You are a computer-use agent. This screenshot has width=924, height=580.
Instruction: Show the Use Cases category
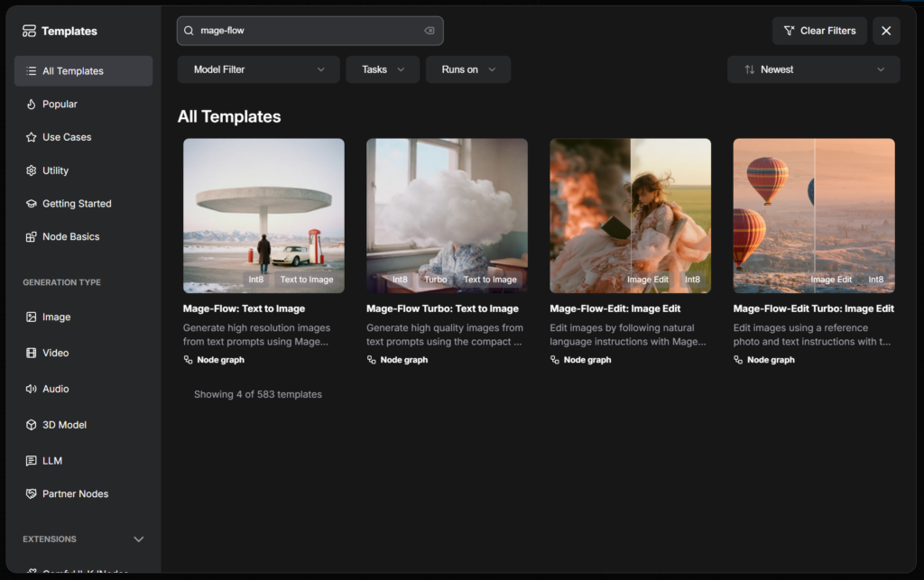click(x=84, y=137)
